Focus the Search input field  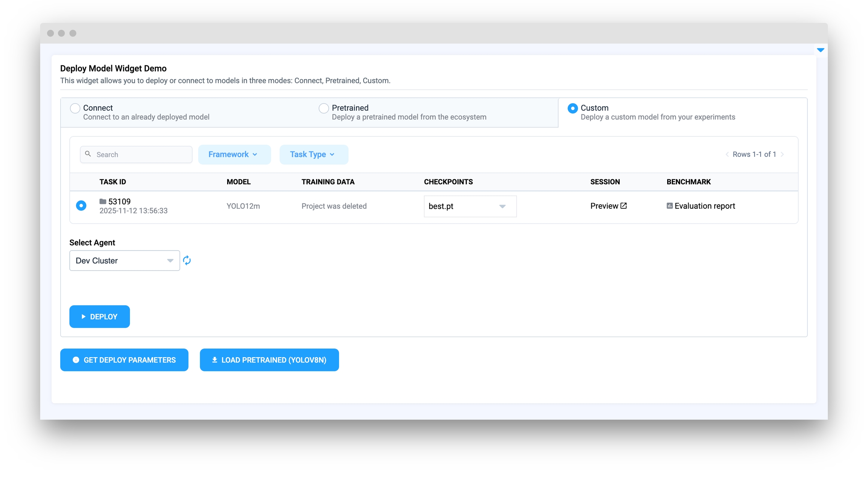pos(141,154)
